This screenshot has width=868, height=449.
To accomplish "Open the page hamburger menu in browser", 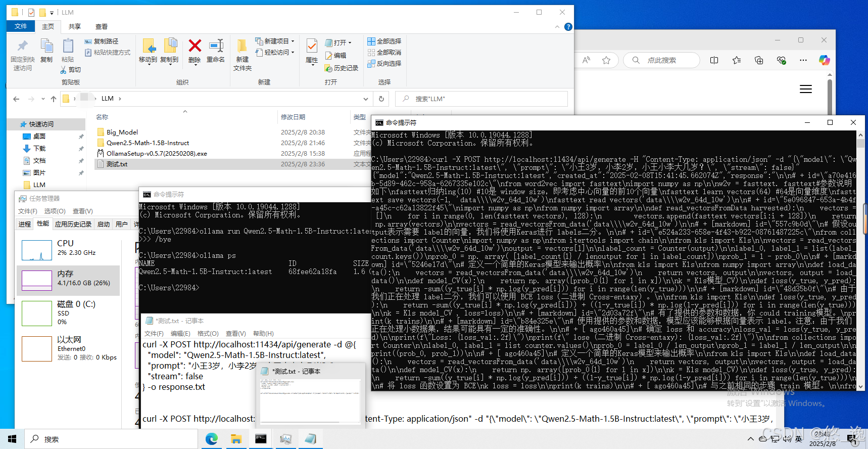I will click(806, 89).
